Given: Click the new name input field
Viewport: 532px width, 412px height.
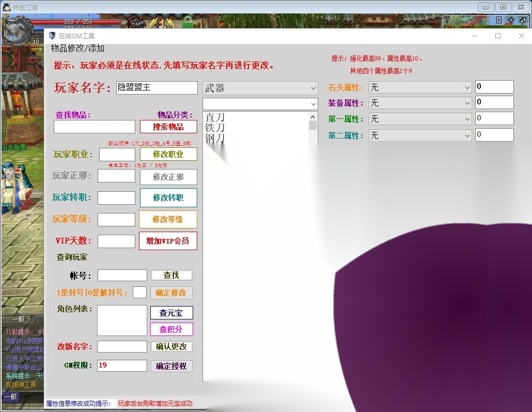Looking at the screenshot, I should click(x=122, y=347).
